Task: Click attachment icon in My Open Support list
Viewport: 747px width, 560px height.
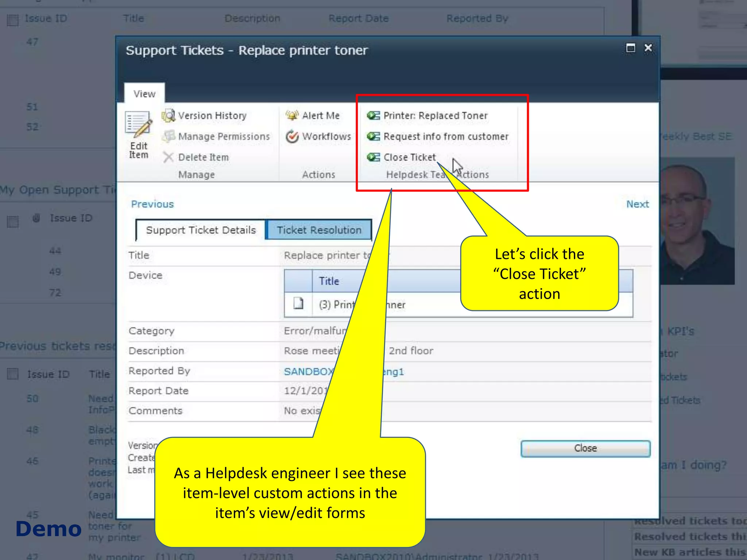Action: coord(36,218)
